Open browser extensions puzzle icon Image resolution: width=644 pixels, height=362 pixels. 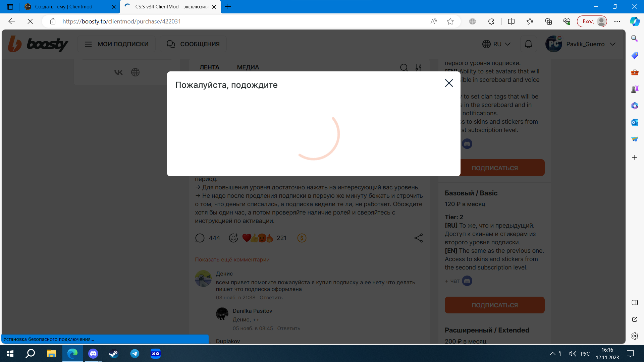[491, 21]
